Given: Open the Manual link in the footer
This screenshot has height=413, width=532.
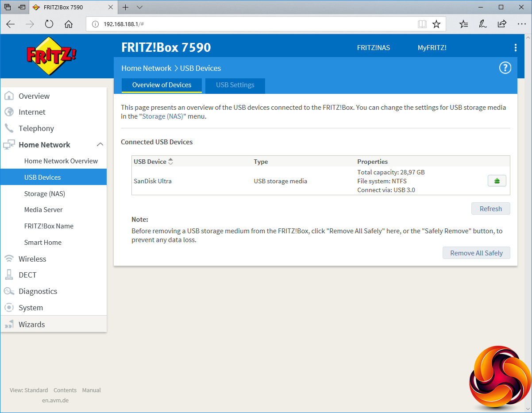Looking at the screenshot, I should tap(92, 390).
